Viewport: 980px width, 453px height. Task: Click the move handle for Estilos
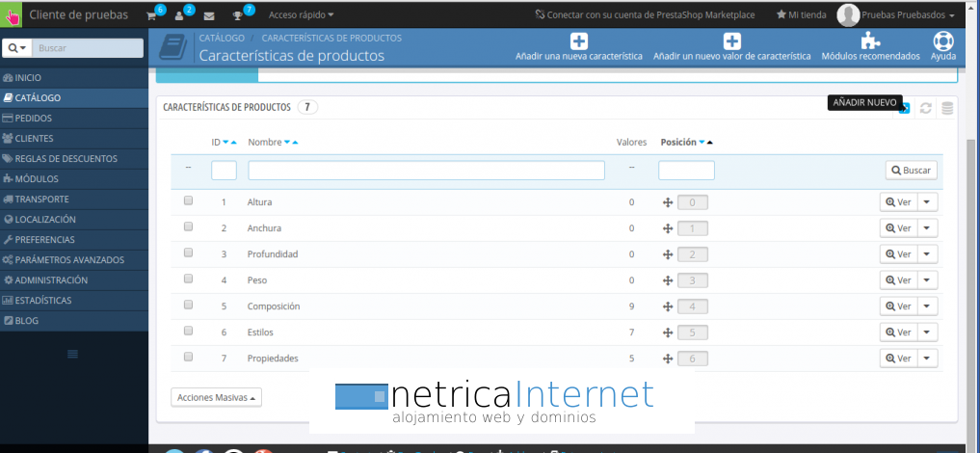[668, 333]
